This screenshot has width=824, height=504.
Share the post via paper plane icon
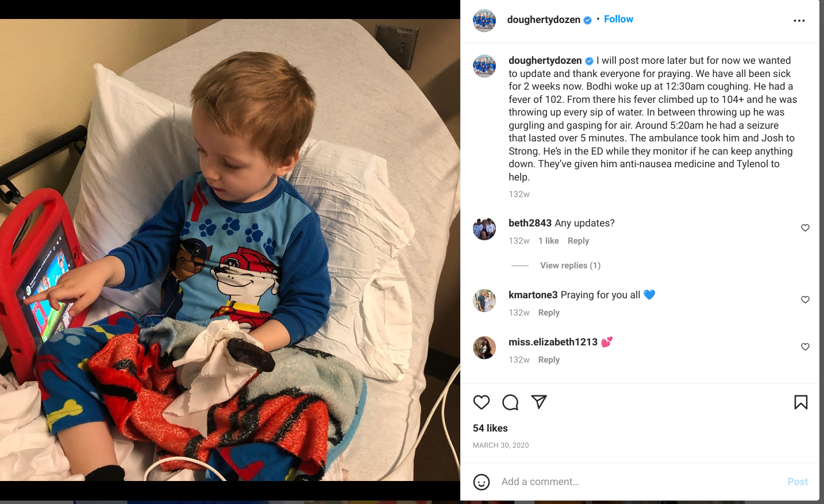pos(539,402)
